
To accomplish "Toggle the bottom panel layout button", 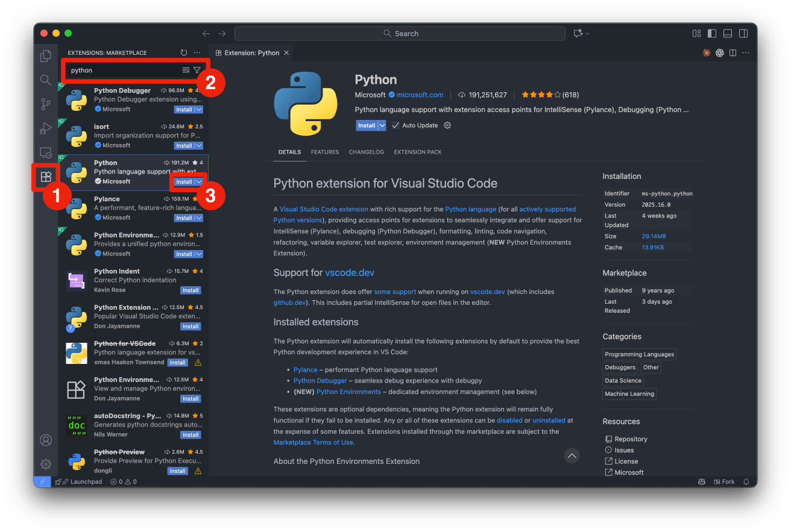I will coord(728,34).
